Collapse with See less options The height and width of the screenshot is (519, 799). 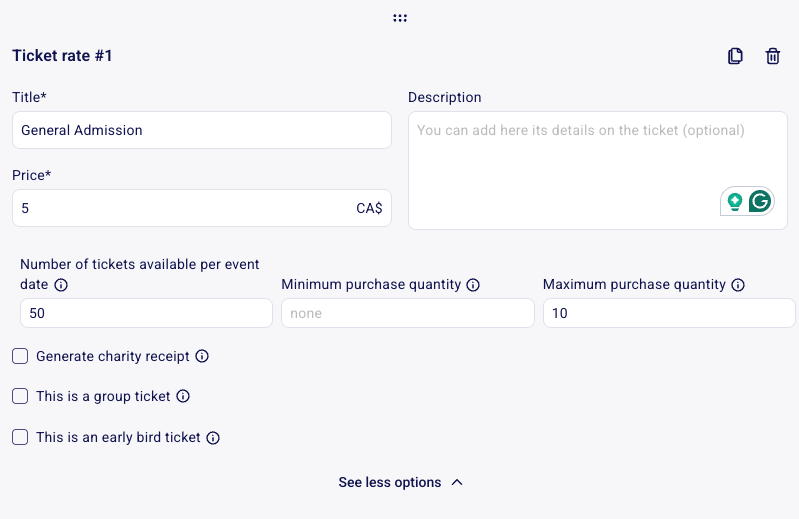click(390, 482)
